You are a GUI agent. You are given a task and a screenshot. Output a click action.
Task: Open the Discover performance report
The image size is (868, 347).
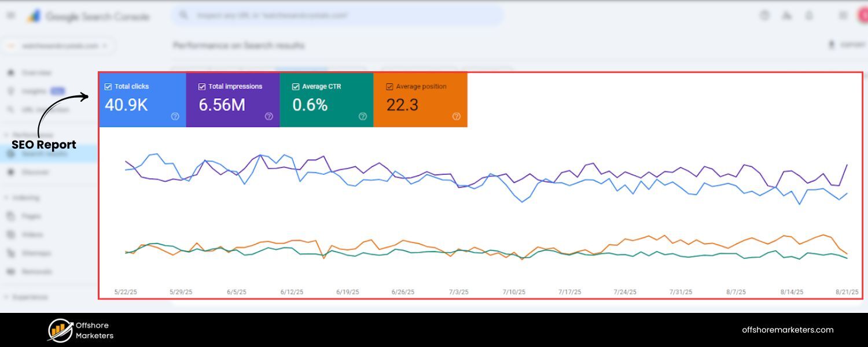[35, 172]
